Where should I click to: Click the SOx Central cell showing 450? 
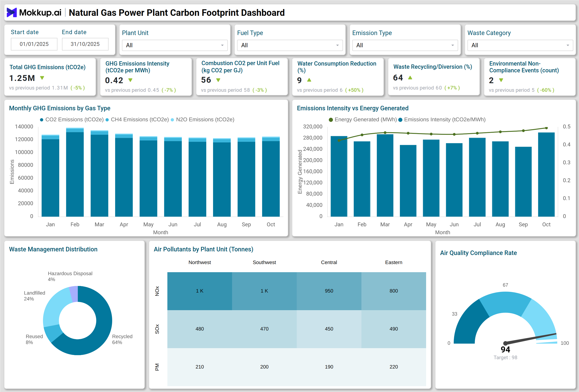point(329,329)
